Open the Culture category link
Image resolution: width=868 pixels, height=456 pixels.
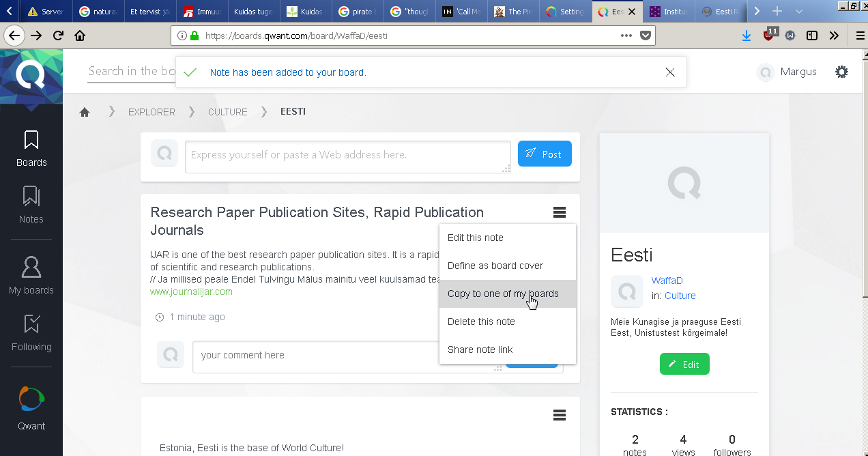[x=680, y=296]
